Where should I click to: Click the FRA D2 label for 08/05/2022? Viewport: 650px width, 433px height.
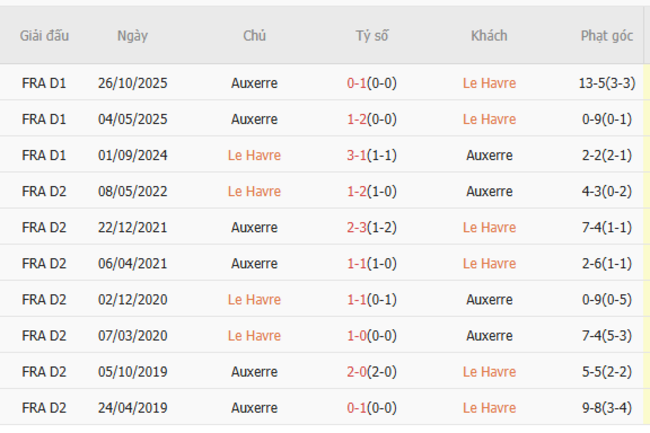point(44,191)
